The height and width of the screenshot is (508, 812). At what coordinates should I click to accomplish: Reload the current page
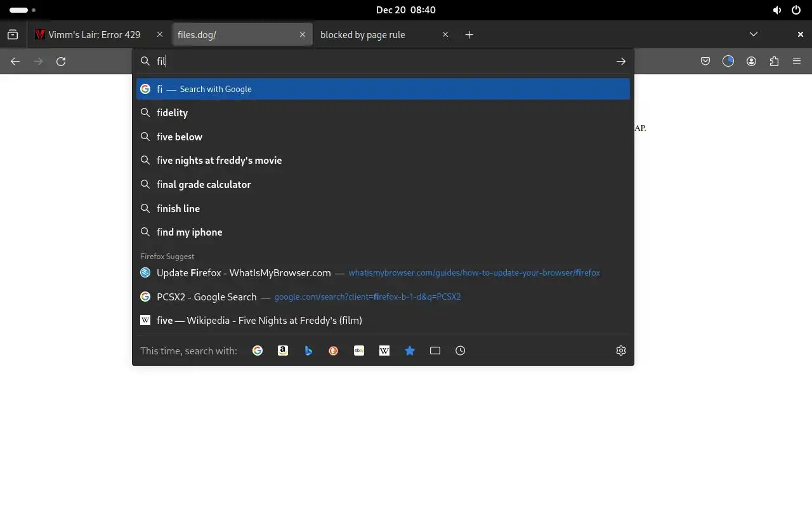click(61, 62)
